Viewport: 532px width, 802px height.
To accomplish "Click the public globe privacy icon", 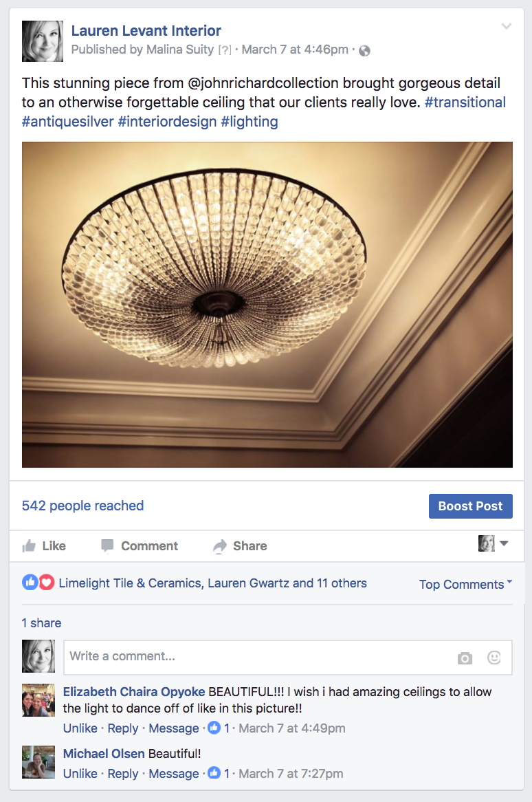I will [364, 51].
